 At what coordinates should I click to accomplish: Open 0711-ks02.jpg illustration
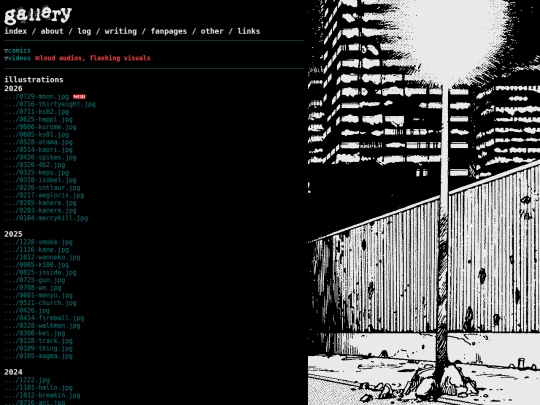point(37,112)
